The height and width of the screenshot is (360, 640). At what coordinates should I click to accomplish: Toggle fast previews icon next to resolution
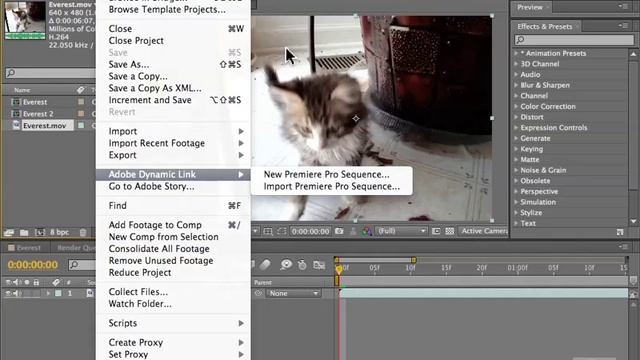click(x=436, y=231)
